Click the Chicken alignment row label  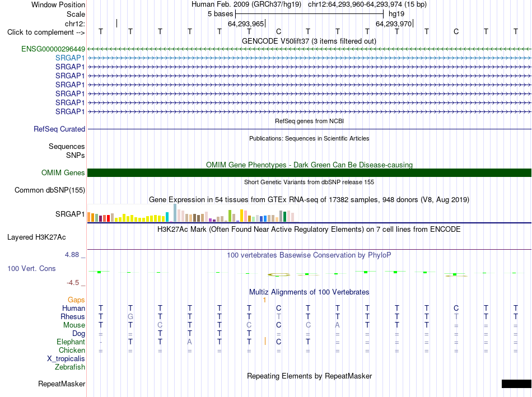point(72,350)
